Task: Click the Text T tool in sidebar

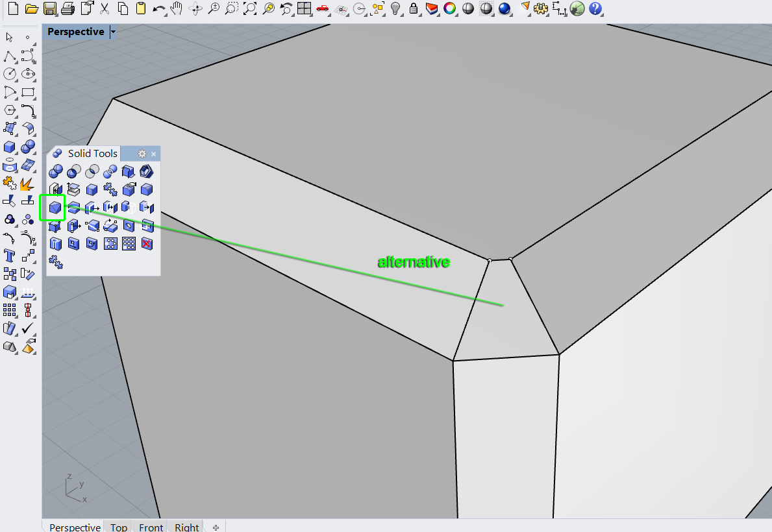Action: tap(9, 256)
